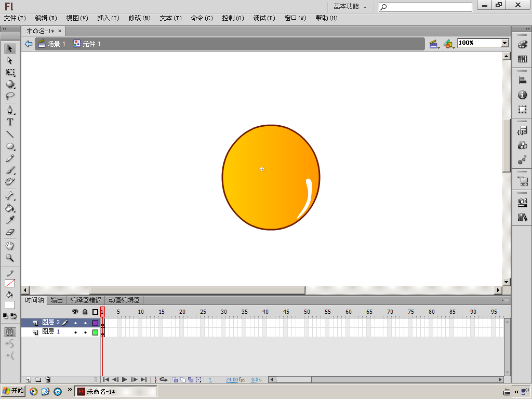The image size is (532, 399).
Task: Select the Text tool
Action: click(x=10, y=122)
